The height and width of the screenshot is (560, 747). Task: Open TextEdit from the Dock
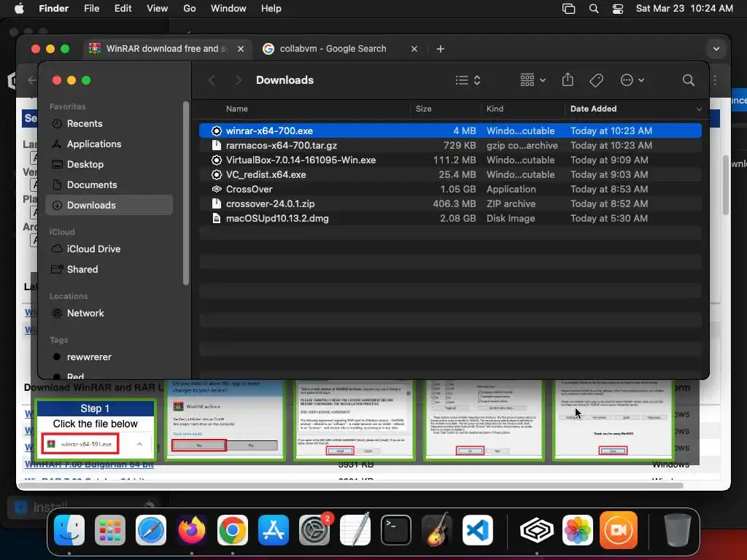(x=355, y=529)
